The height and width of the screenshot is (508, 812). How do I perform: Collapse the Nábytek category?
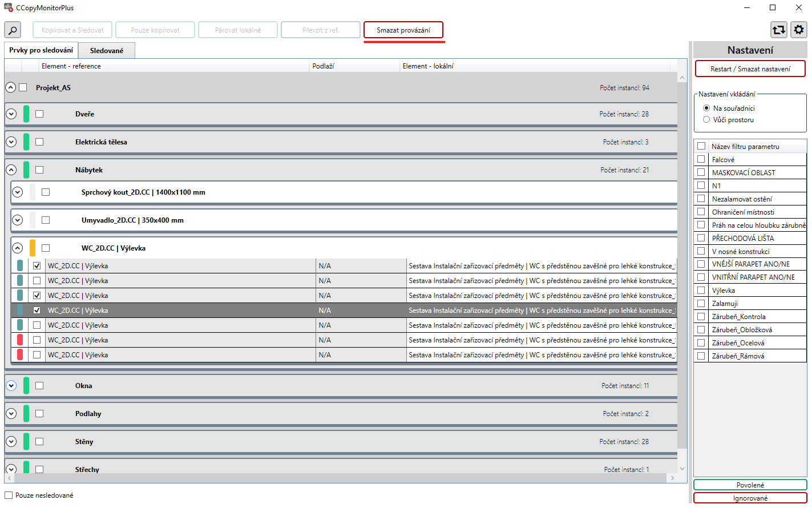(11, 170)
